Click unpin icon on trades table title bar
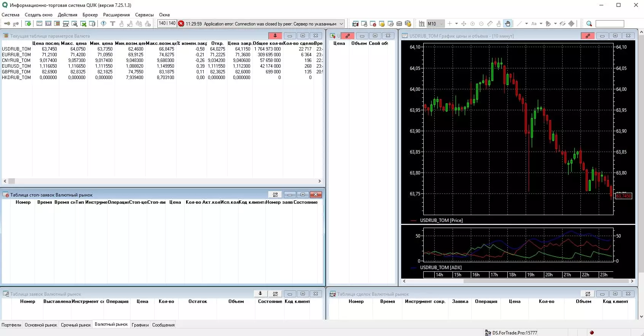This screenshot has height=336, width=644. 588,294
